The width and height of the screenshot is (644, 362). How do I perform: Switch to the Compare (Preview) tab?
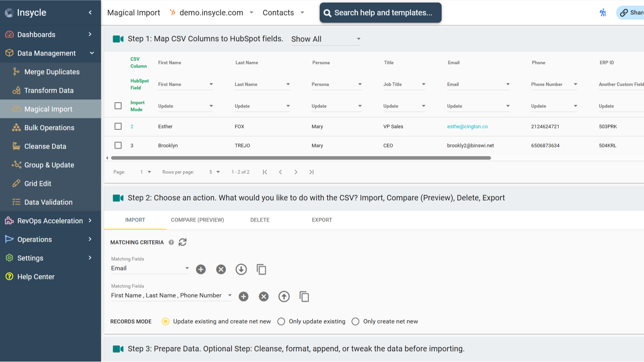(197, 220)
